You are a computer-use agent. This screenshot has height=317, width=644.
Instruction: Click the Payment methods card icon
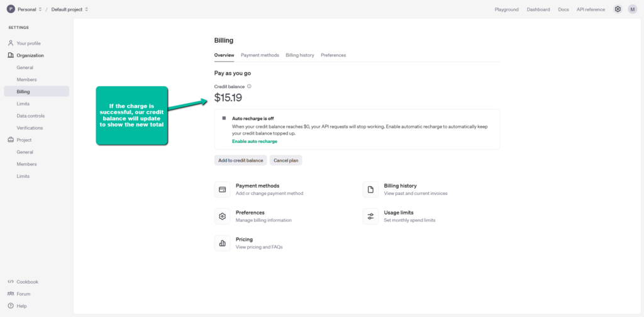point(222,189)
